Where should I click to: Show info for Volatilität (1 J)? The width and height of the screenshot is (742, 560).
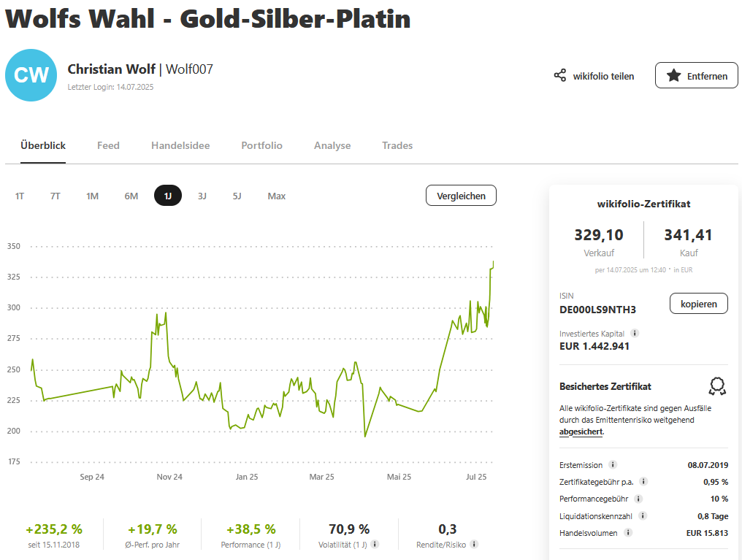375,544
